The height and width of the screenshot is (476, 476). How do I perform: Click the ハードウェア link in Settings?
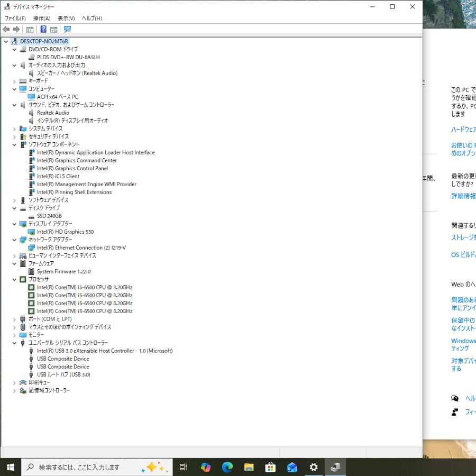(464, 129)
